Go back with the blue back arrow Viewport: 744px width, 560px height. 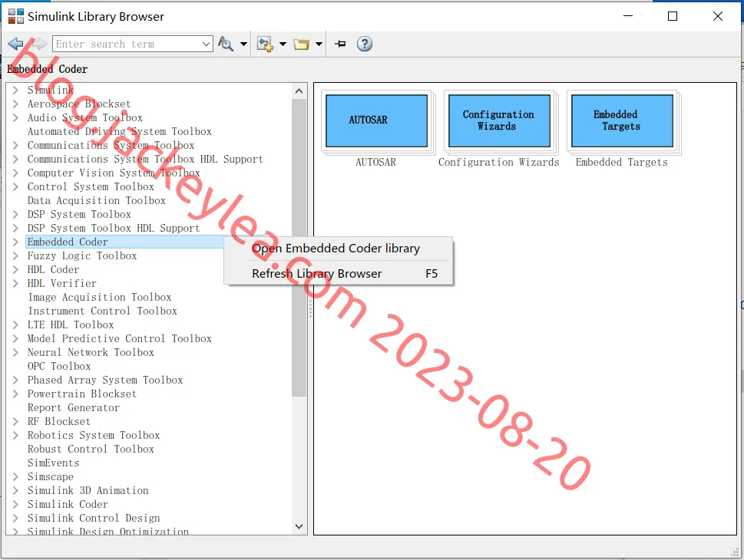tap(15, 44)
